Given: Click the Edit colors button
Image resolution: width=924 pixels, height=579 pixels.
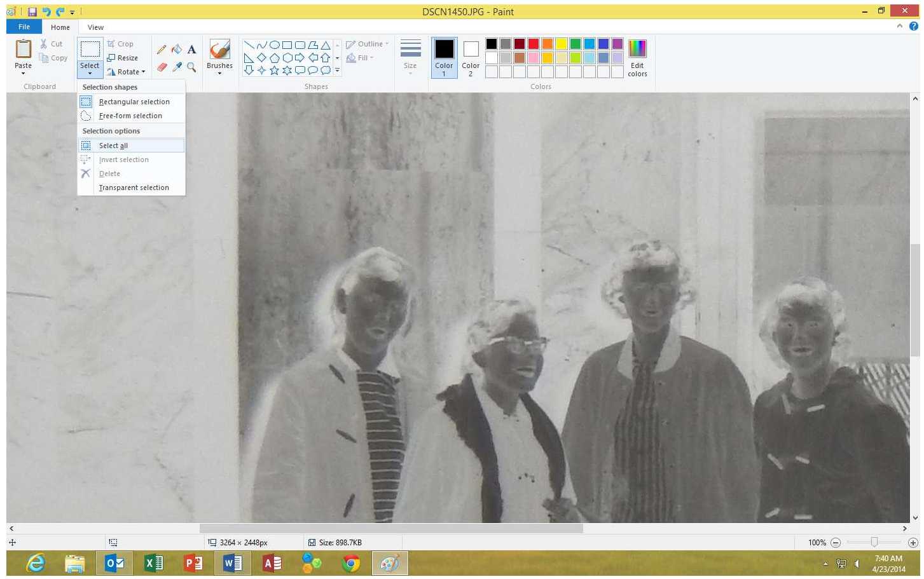Looking at the screenshot, I should click(637, 57).
